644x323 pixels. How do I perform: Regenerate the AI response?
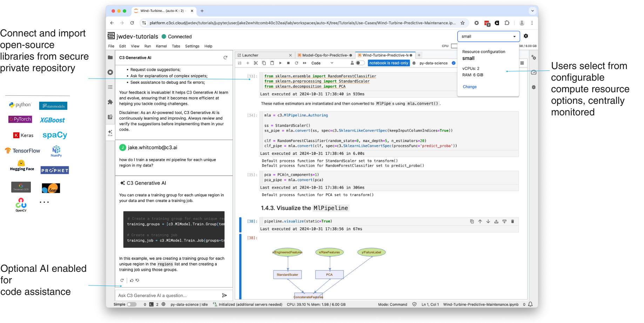(122, 280)
